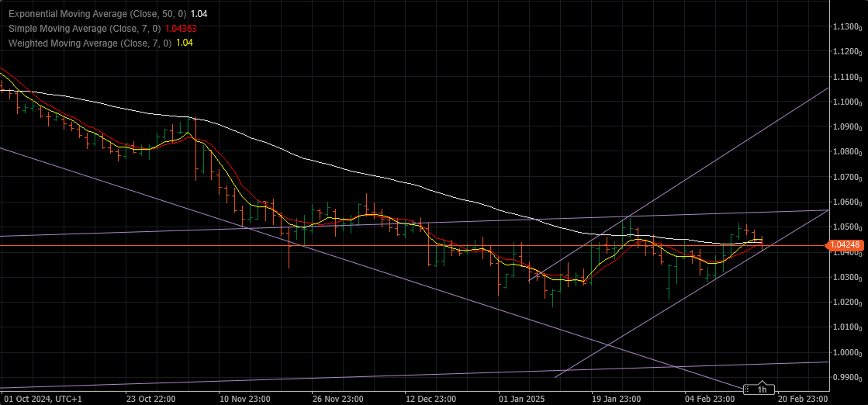Click the grip handle beside 1h
The width and height of the screenshot is (868, 405).
[x=749, y=389]
